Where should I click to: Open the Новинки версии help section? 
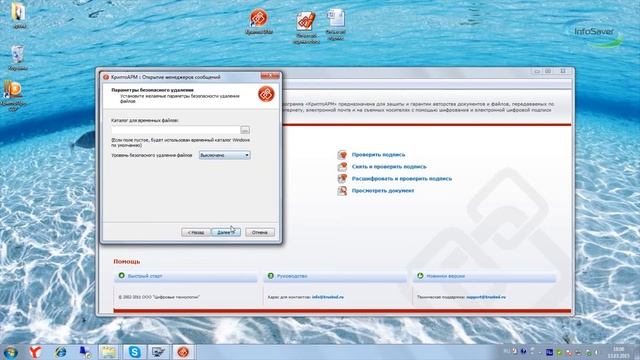(446, 276)
